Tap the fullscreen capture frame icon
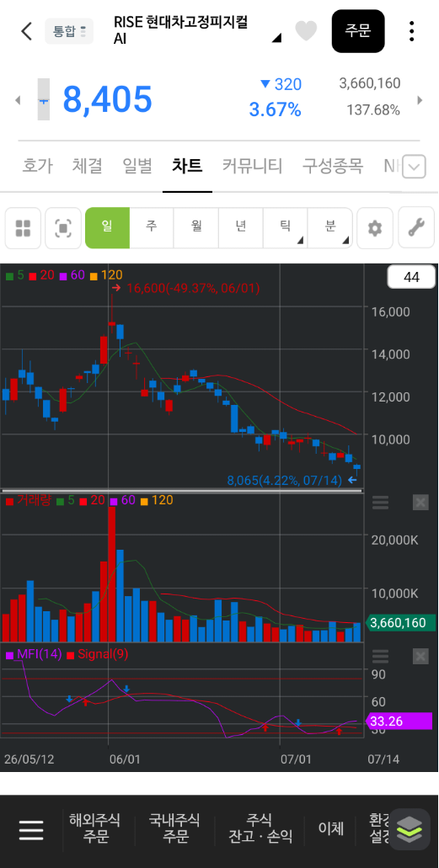Image resolution: width=439 pixels, height=868 pixels. click(63, 228)
